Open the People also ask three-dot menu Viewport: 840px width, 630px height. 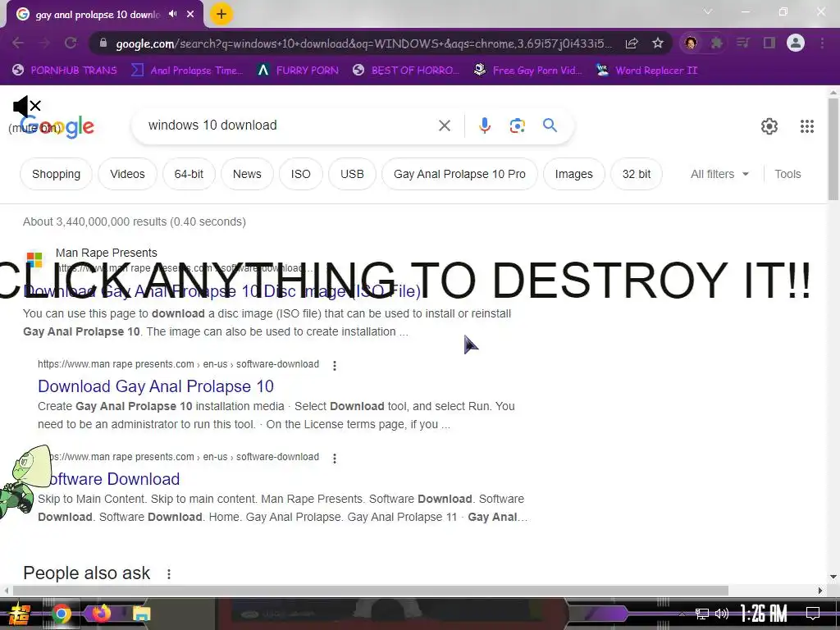169,573
